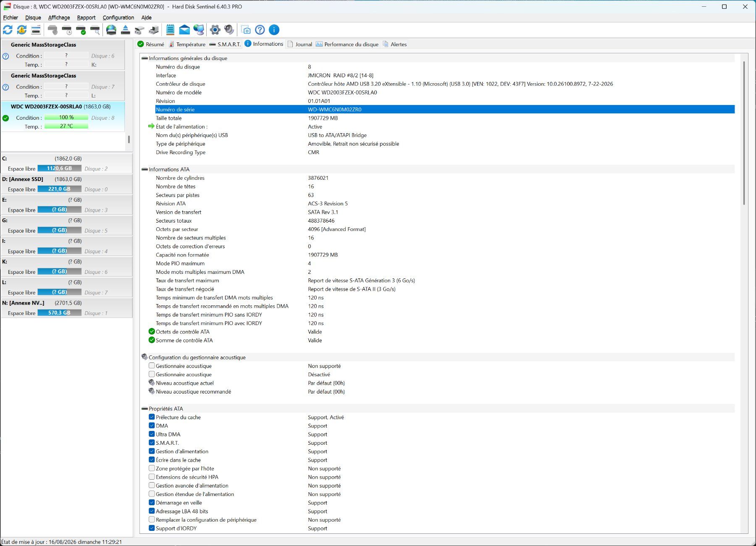Click the green 100 % Condition bar
Screen dimensions: 756x546
point(66,118)
